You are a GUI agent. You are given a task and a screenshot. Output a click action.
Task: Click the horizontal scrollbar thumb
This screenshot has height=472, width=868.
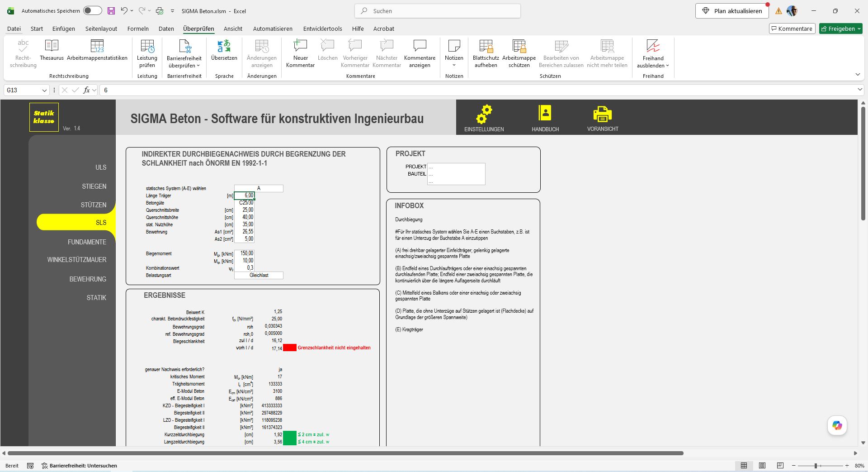pyautogui.click(x=345, y=453)
